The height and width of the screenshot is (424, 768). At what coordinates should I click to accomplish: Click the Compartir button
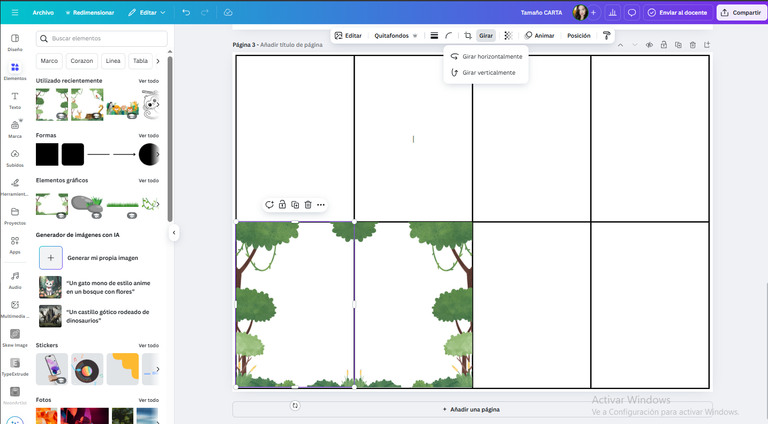pos(742,12)
